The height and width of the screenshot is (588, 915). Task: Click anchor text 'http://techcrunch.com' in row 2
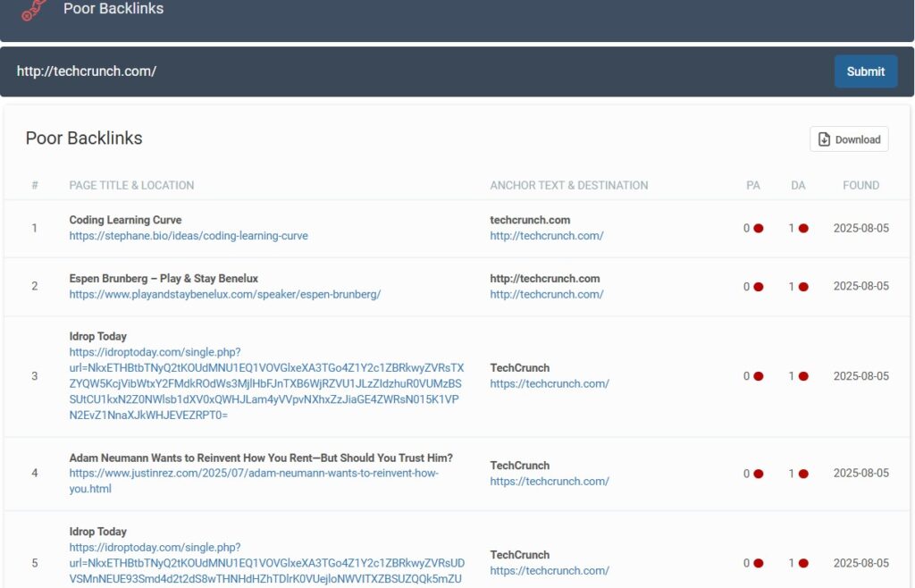click(x=544, y=278)
